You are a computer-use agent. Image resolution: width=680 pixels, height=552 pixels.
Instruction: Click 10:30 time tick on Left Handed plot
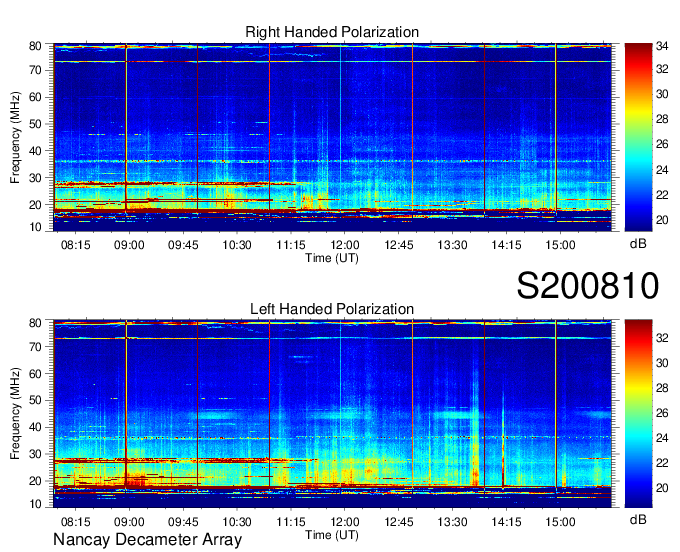click(x=237, y=522)
